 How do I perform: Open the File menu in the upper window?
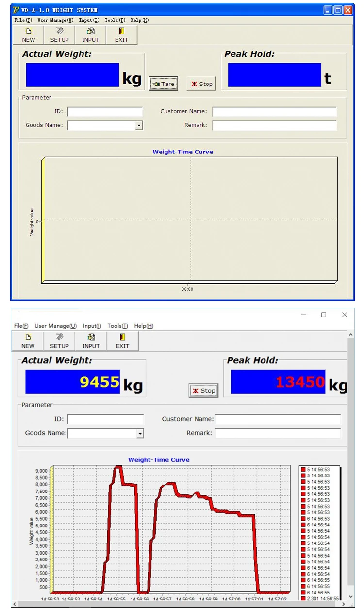coord(23,20)
